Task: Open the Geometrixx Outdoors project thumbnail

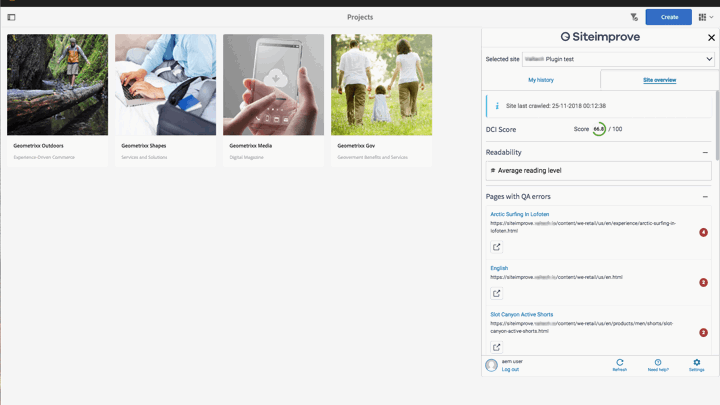Action: 57,85
